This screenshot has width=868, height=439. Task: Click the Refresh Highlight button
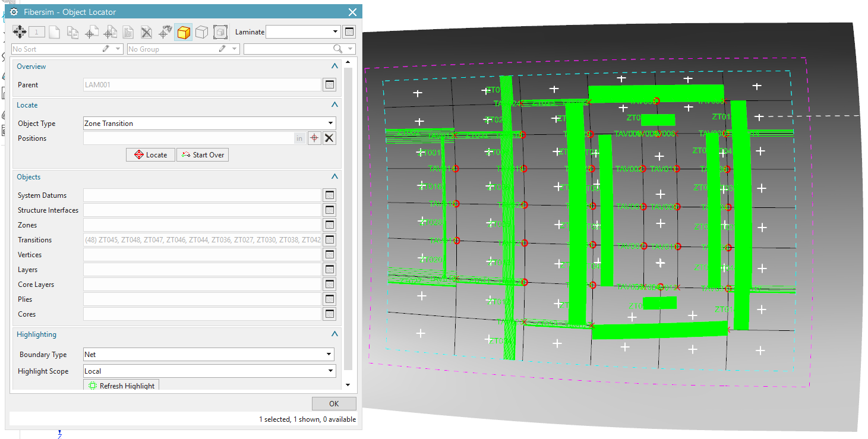point(121,385)
